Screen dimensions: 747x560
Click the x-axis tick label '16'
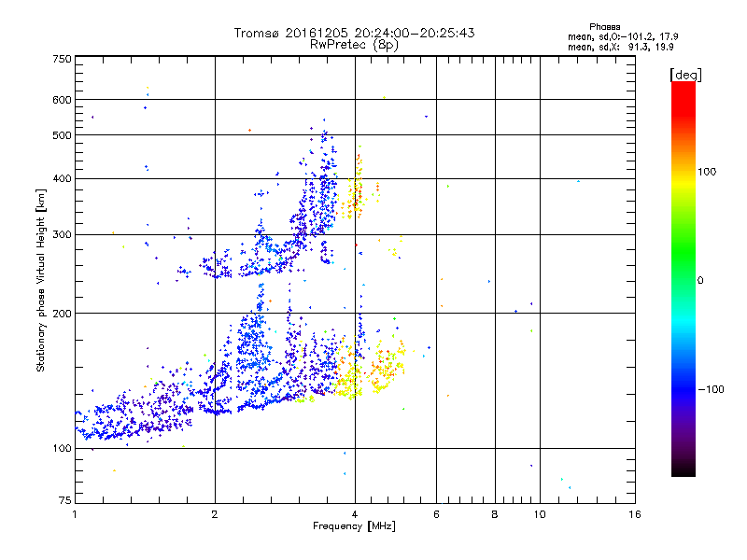click(635, 514)
